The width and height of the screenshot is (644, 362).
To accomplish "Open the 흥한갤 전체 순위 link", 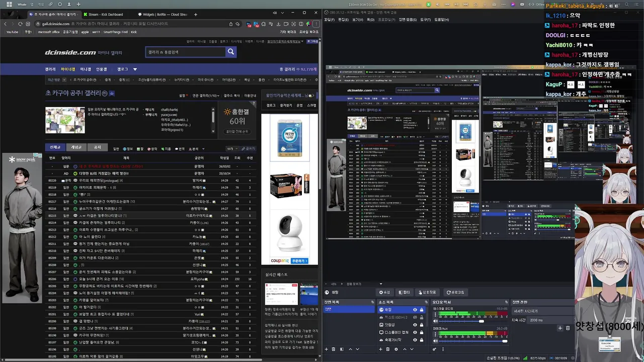I will click(237, 132).
